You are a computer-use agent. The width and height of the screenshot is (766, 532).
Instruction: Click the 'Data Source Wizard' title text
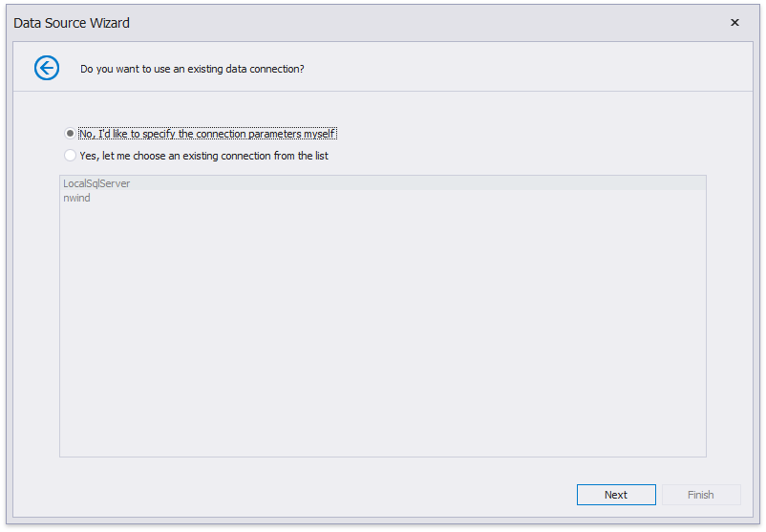click(72, 23)
